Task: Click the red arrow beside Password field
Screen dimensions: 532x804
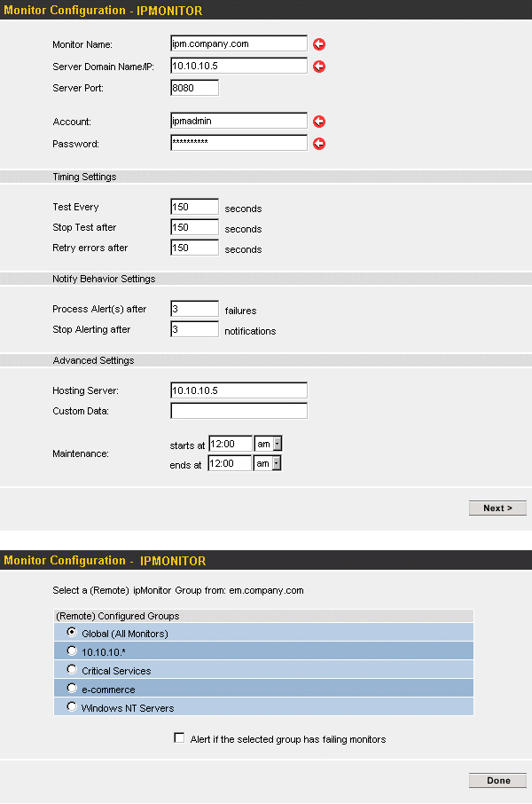Action: coord(319,144)
